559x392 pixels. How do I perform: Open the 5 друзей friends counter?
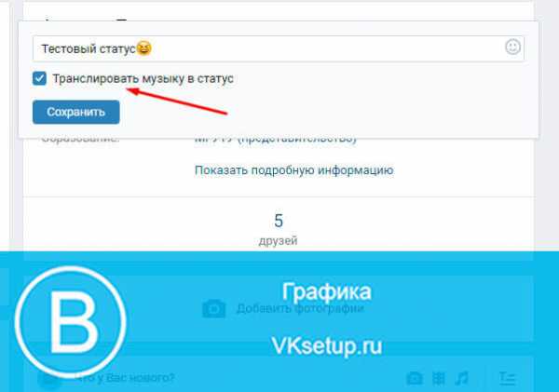click(278, 229)
